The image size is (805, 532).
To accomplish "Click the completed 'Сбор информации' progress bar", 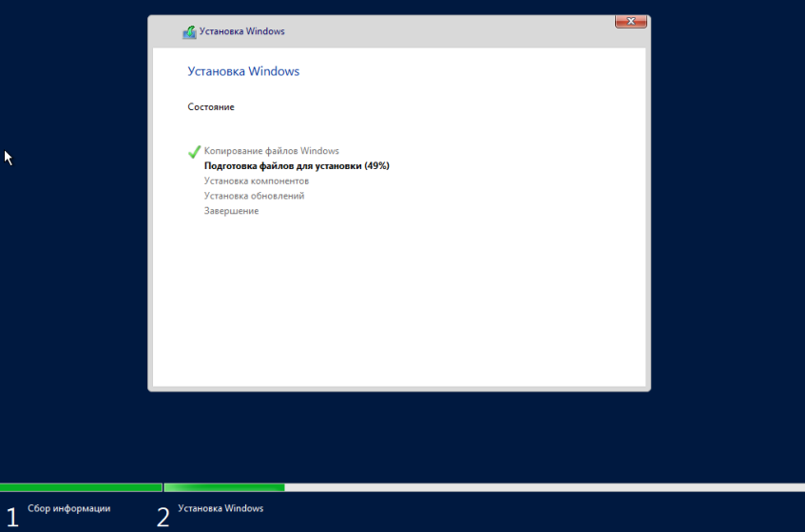I will [81, 487].
